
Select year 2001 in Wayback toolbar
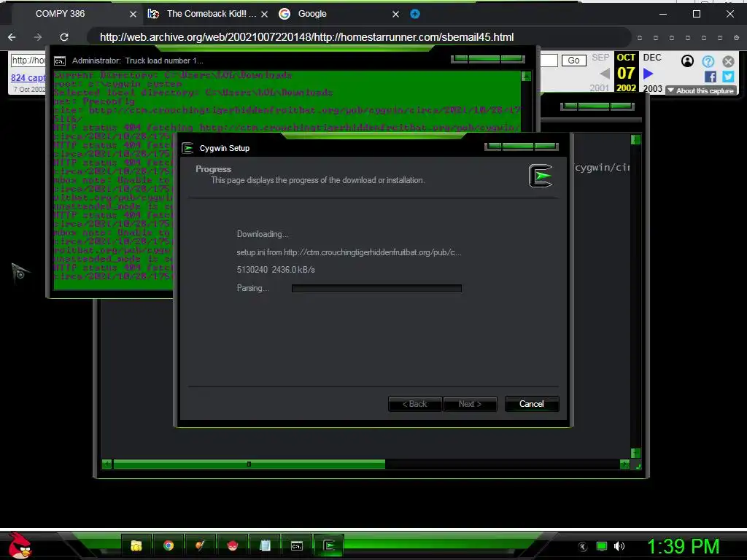click(x=600, y=88)
